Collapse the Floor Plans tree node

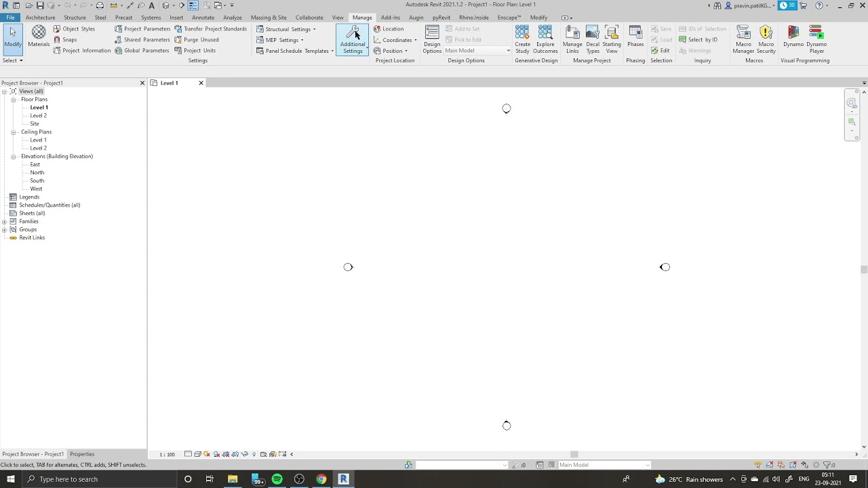(x=13, y=100)
